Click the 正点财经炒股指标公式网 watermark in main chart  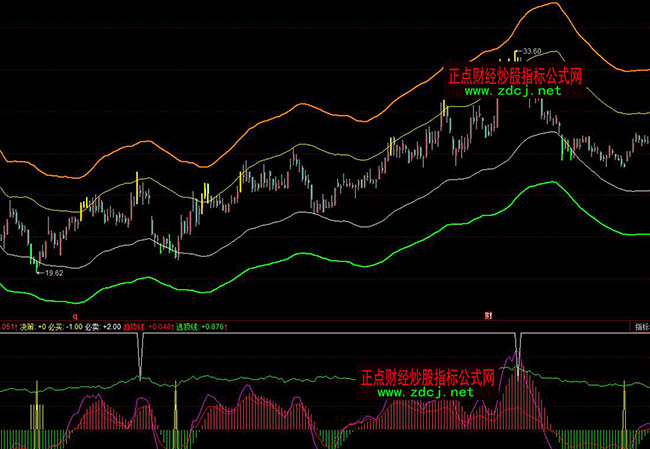pos(514,76)
